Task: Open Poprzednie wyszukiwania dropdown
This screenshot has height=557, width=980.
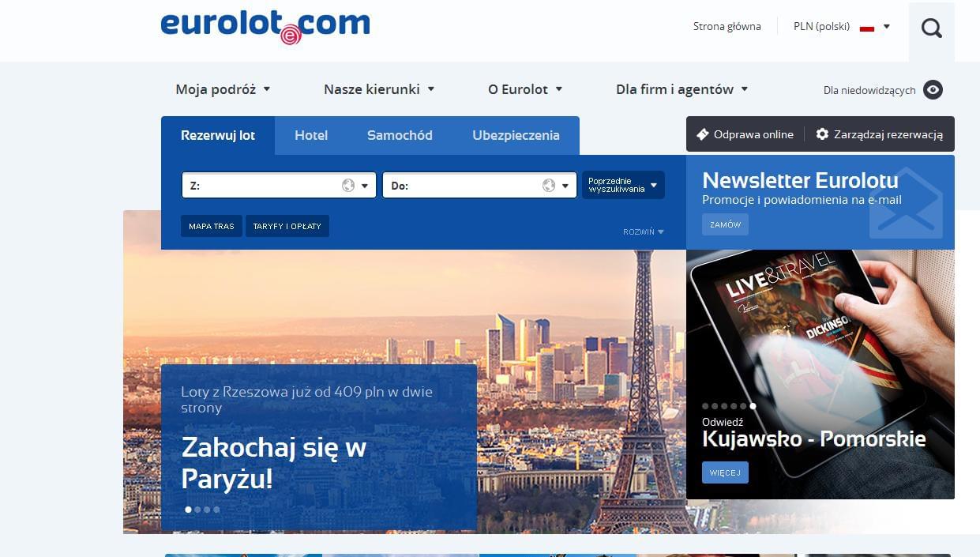Action: [x=623, y=186]
